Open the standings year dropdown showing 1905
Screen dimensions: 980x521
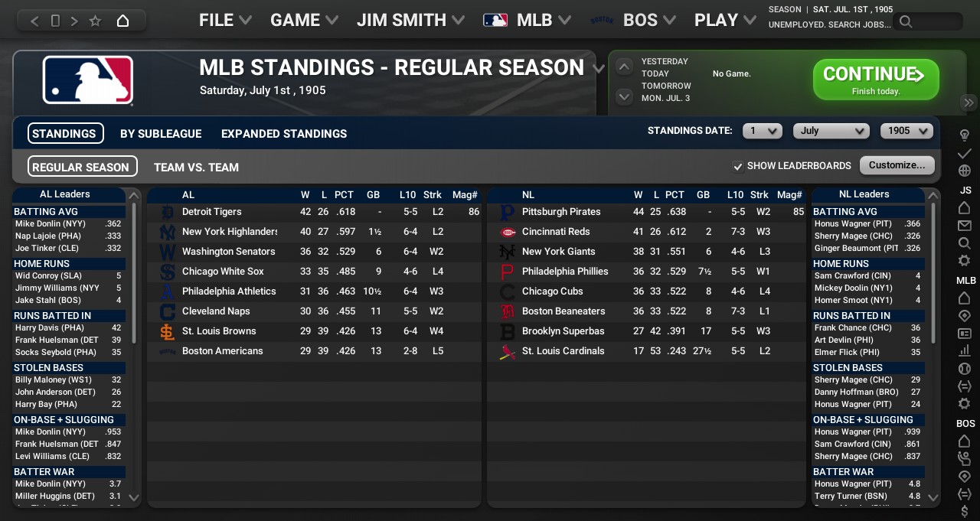(906, 131)
